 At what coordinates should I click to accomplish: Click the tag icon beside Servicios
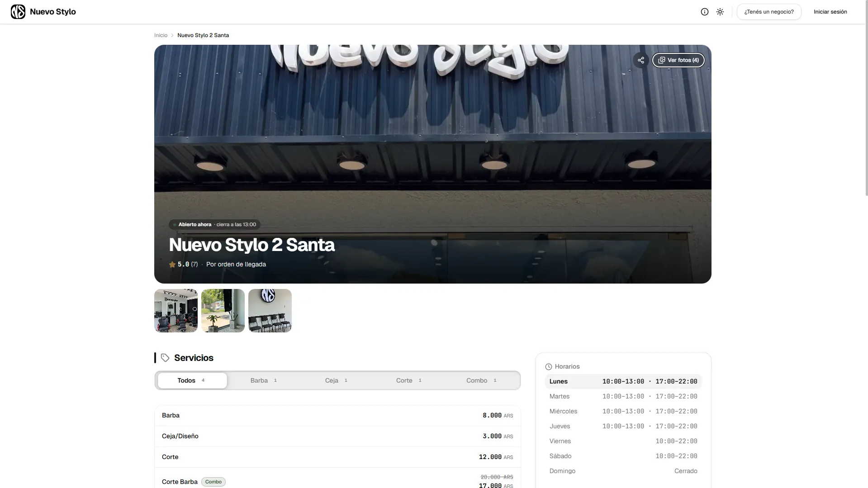click(165, 358)
